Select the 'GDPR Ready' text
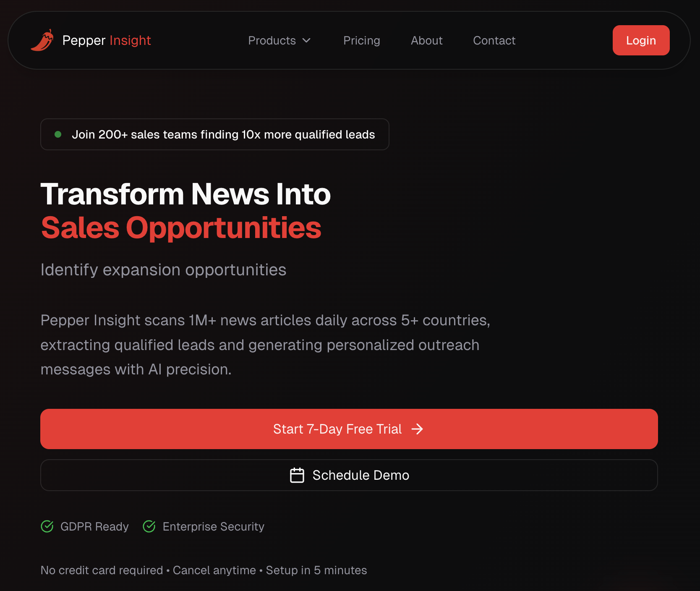Image resolution: width=700 pixels, height=591 pixels. (x=94, y=526)
